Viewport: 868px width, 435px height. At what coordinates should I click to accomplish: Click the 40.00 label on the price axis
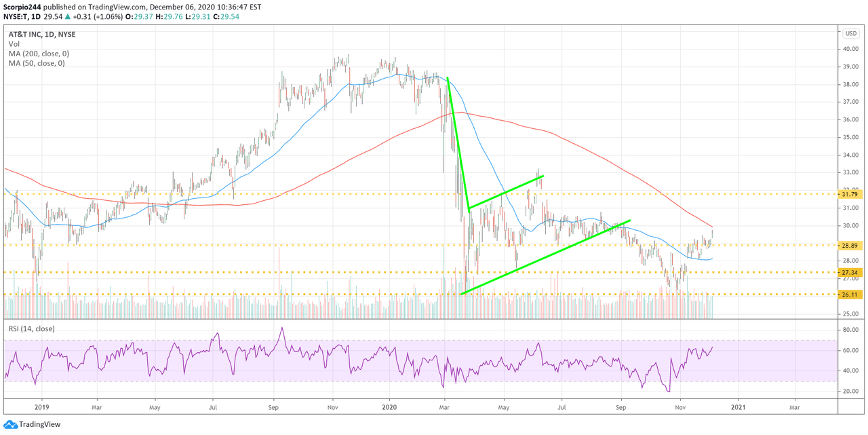[x=851, y=50]
